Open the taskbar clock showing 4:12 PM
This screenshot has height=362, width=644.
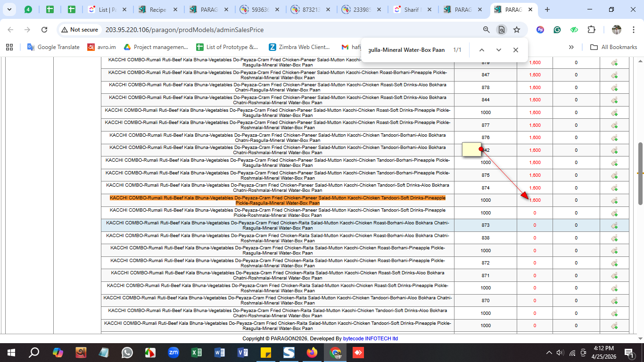click(x=603, y=353)
